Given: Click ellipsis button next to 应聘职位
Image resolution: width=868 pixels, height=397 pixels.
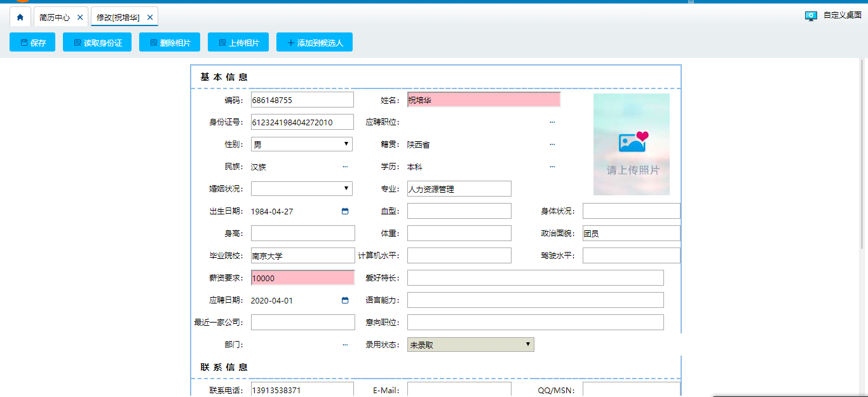Looking at the screenshot, I should point(552,122).
